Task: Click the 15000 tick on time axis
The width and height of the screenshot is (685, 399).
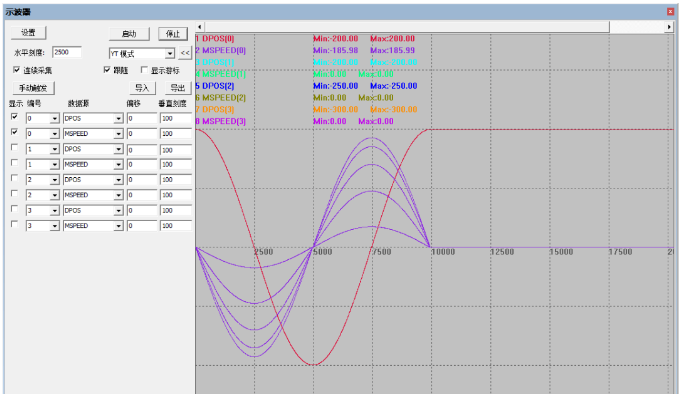Action: [561, 252]
